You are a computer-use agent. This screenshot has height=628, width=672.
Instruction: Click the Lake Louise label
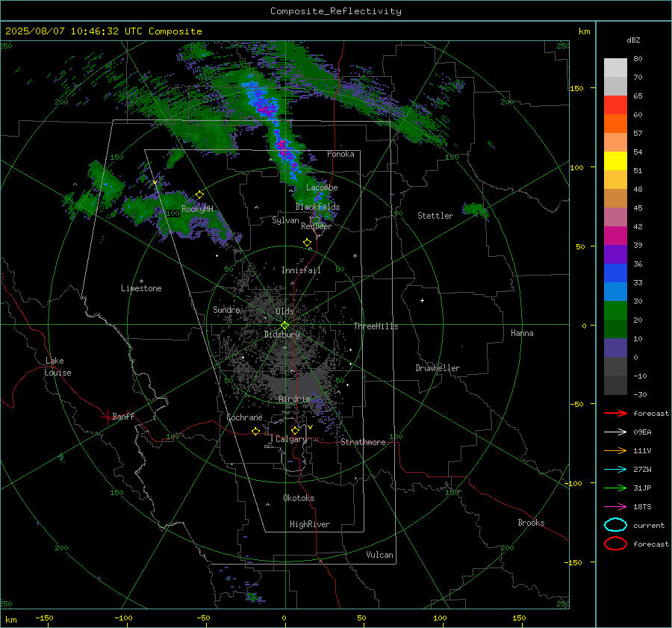click(x=57, y=367)
